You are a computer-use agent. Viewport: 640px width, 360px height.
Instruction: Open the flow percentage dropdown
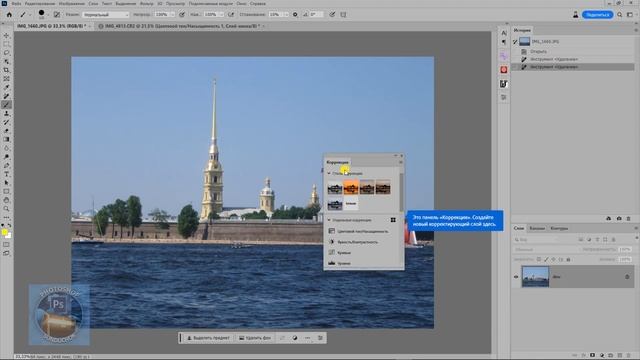tap(221, 15)
